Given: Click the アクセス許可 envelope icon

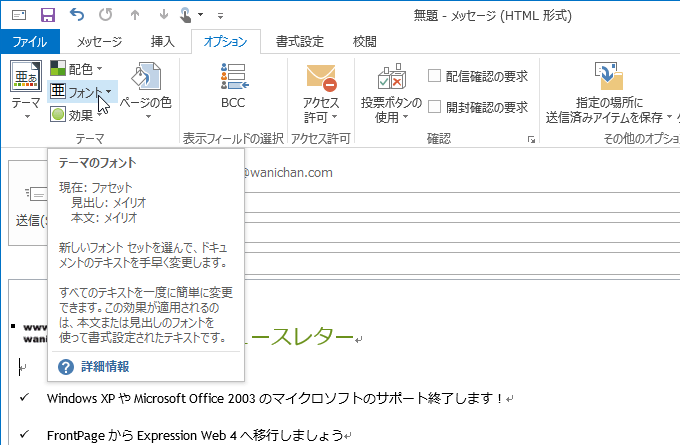Looking at the screenshot, I should tap(321, 78).
